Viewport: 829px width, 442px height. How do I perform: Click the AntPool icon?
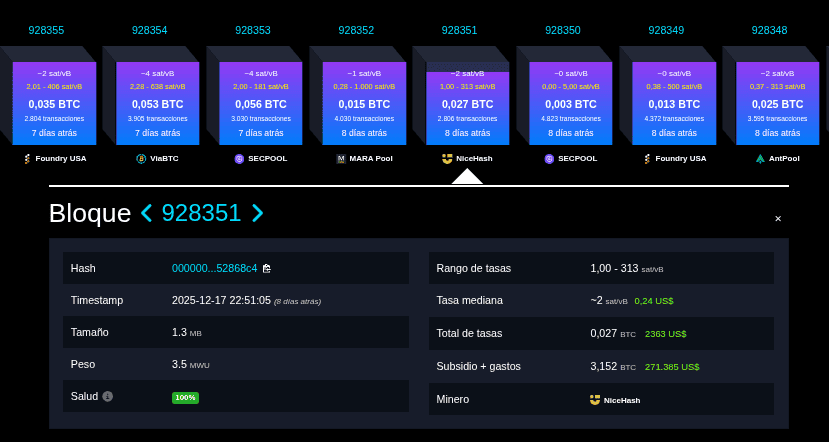coord(760,159)
